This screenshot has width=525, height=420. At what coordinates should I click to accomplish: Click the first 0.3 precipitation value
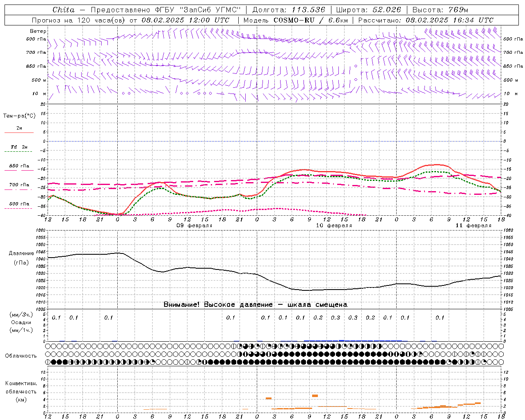(x=336, y=317)
